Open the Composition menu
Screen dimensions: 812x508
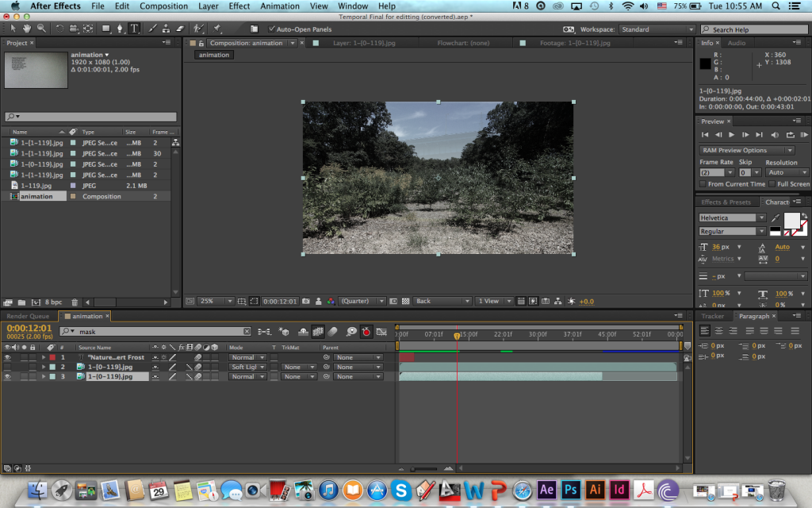(x=163, y=6)
